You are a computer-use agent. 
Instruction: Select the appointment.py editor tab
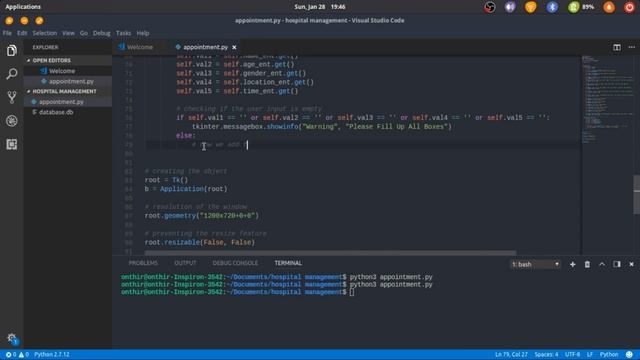pyautogui.click(x=205, y=47)
